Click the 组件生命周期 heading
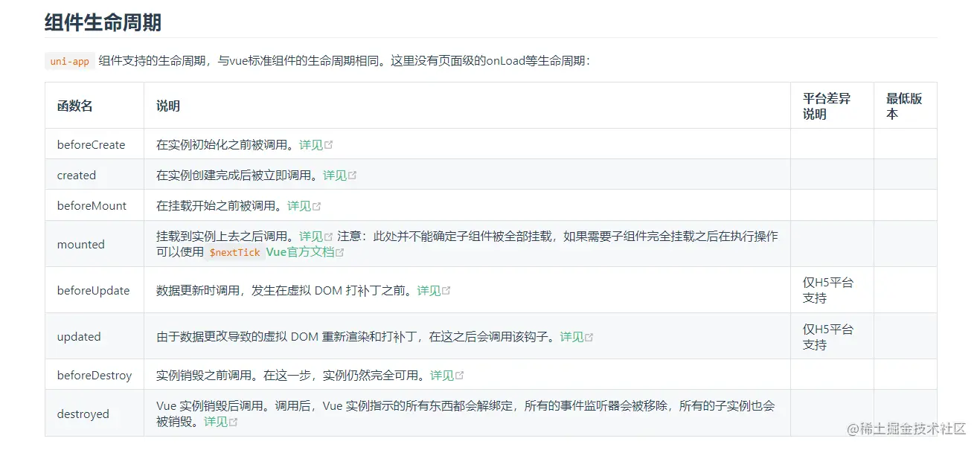 point(103,22)
